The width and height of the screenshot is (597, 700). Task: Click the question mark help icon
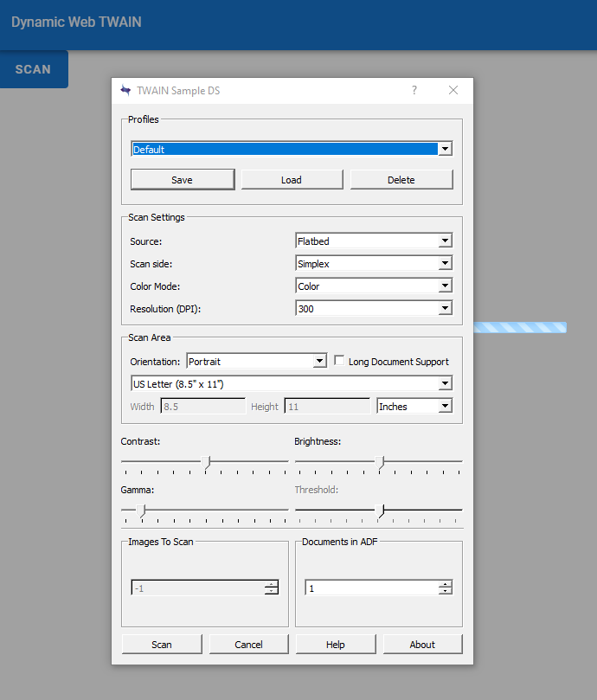point(414,90)
